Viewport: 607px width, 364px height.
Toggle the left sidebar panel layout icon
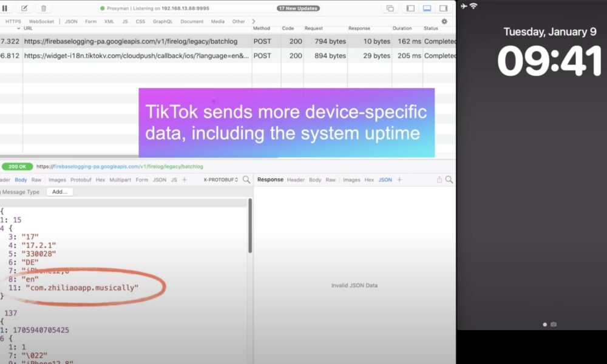click(410, 8)
